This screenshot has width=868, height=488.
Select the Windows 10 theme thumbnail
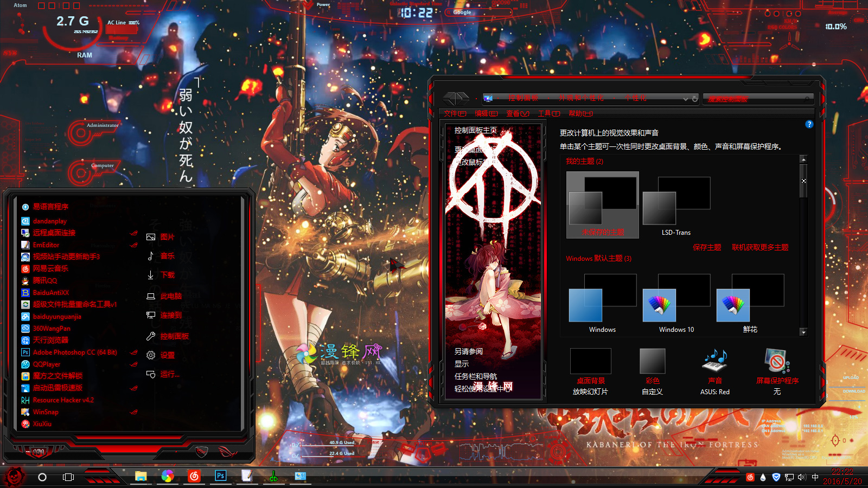tap(676, 303)
